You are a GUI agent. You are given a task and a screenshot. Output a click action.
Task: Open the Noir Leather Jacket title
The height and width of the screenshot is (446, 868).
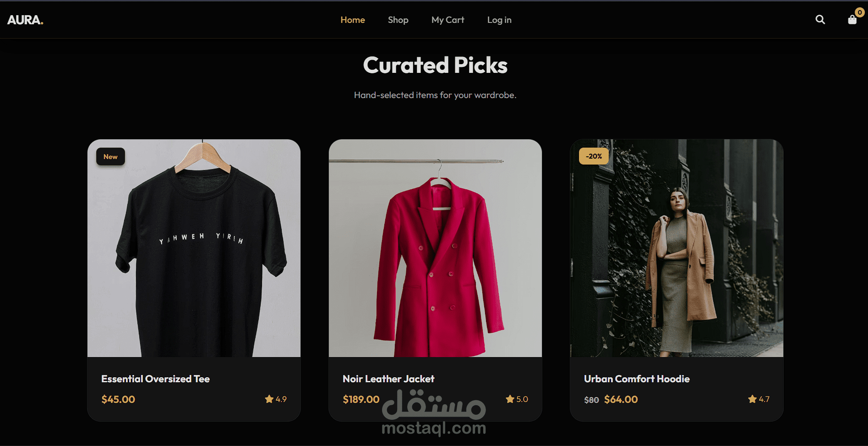[388, 379]
